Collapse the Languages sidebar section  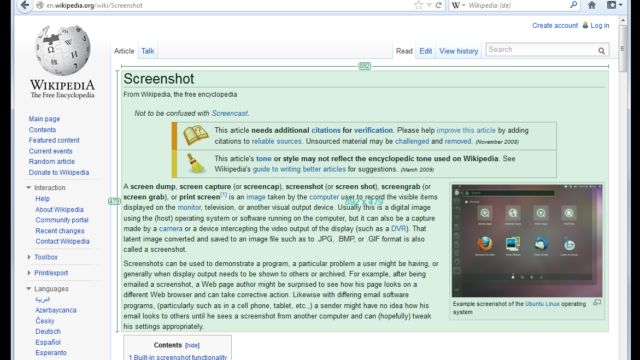tap(29, 289)
